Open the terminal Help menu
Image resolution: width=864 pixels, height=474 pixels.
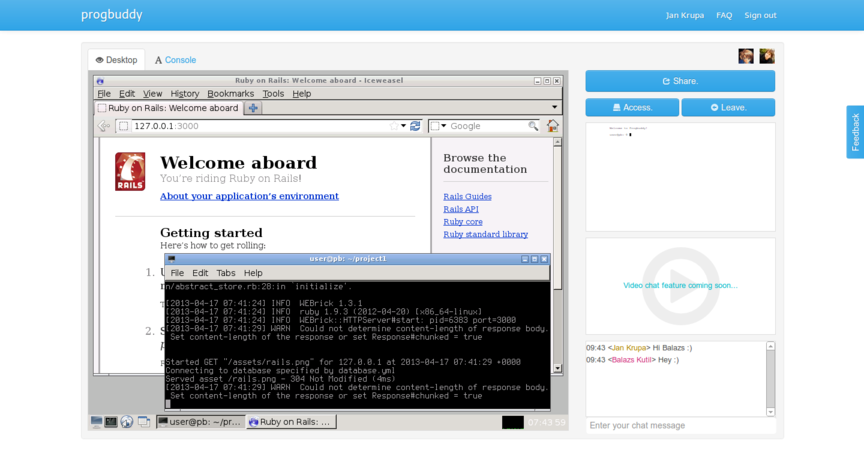click(253, 273)
